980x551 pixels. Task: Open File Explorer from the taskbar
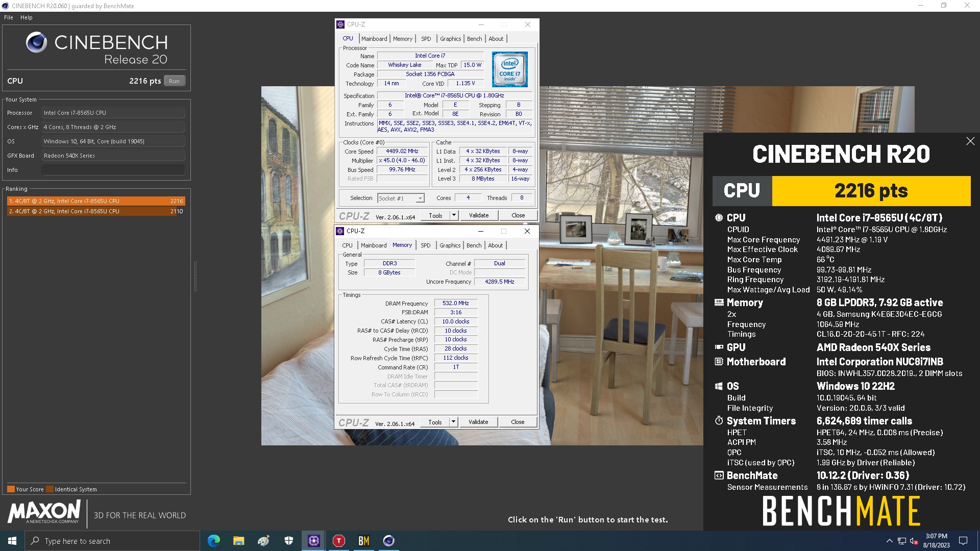(238, 541)
